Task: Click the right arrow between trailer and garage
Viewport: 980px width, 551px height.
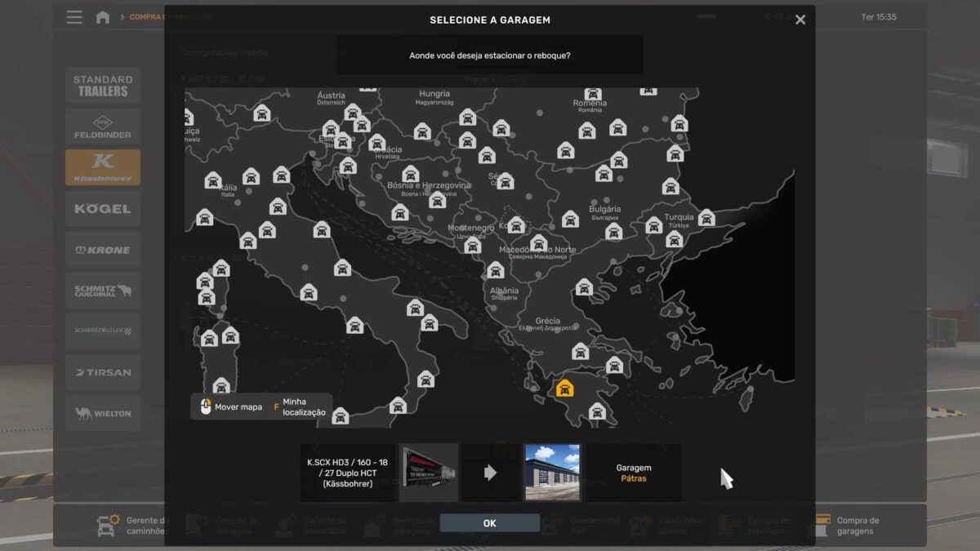Action: point(490,473)
